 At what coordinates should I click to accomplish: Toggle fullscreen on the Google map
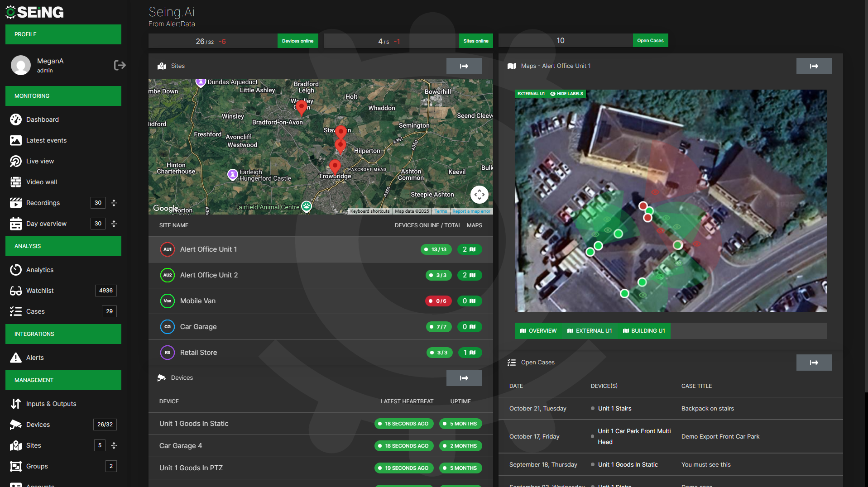(480, 195)
